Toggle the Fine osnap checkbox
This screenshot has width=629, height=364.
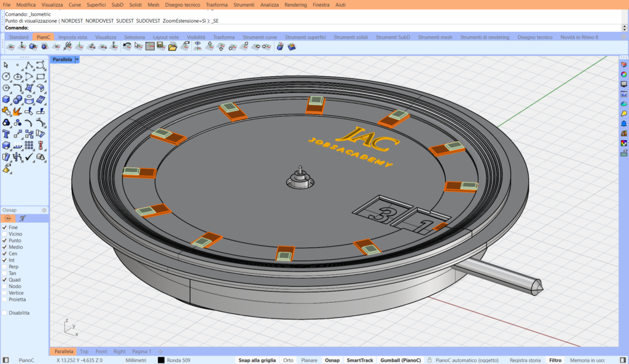5,227
